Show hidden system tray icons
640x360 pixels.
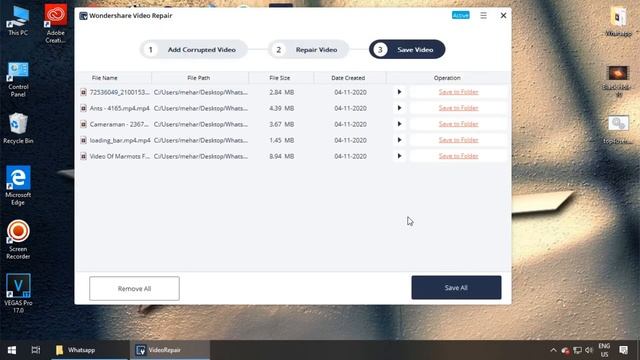coord(553,350)
